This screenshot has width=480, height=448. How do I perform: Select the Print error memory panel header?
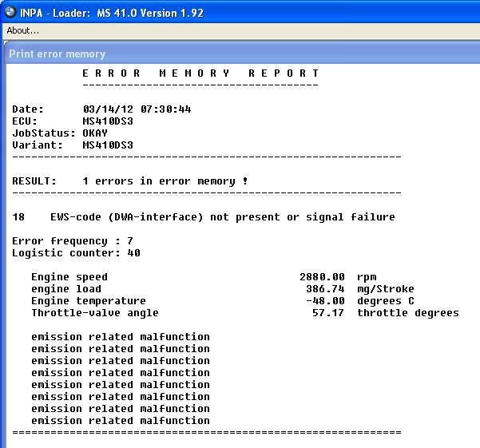[x=57, y=54]
